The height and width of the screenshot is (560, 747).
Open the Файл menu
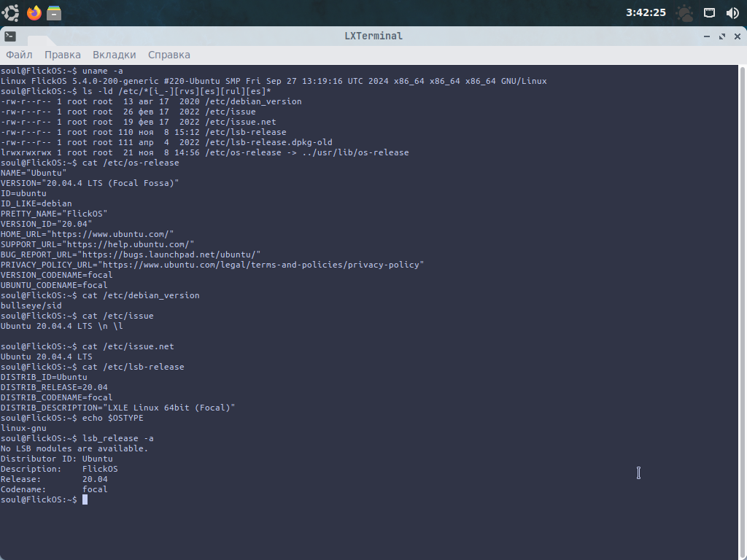19,55
